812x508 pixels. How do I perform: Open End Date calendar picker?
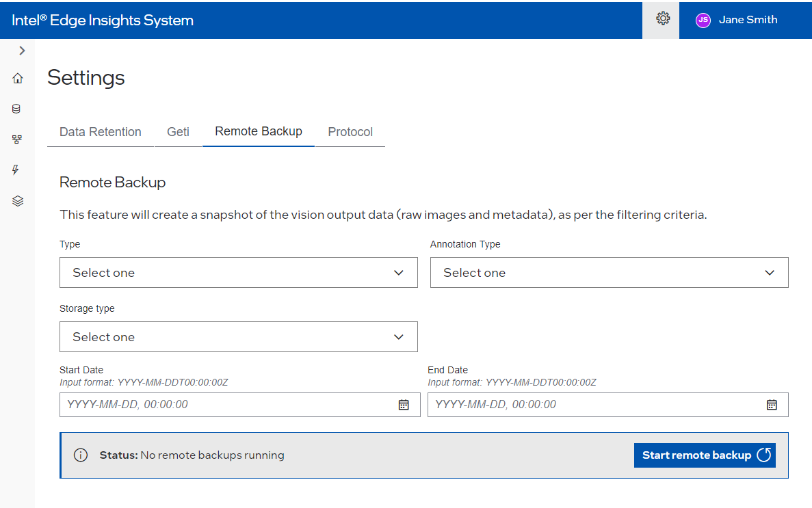[772, 405]
